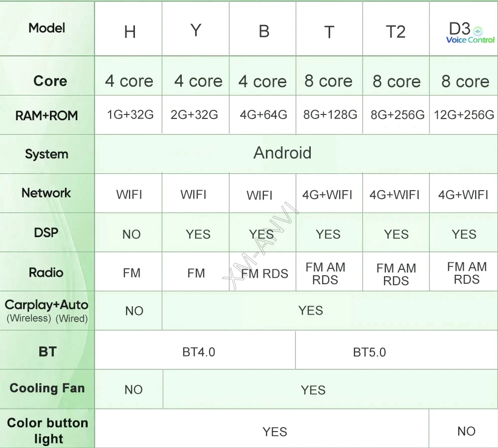Click NO in Color button light row
The width and height of the screenshot is (498, 448).
[x=466, y=431]
